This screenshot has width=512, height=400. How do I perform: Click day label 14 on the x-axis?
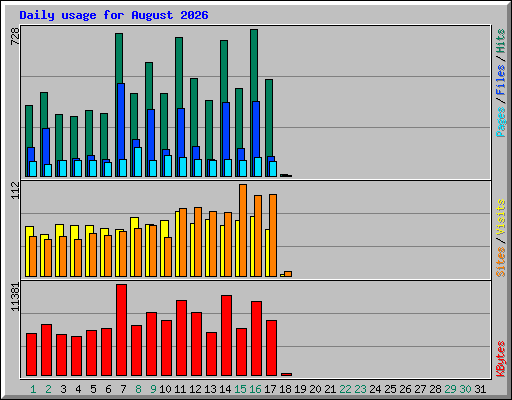(225, 389)
